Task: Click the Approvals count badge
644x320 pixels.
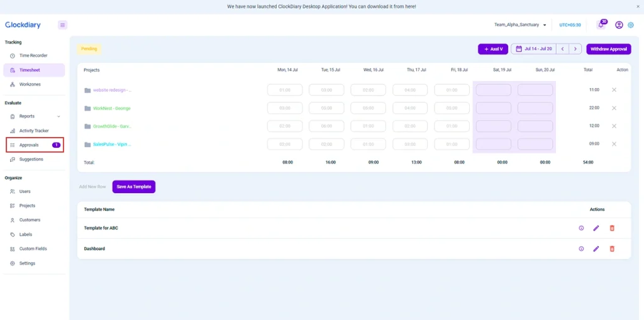Action: 56,145
